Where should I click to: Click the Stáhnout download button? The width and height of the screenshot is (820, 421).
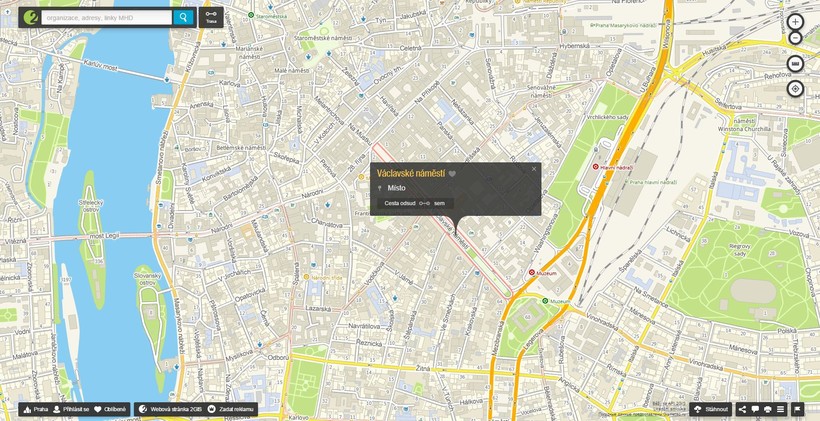[711, 409]
